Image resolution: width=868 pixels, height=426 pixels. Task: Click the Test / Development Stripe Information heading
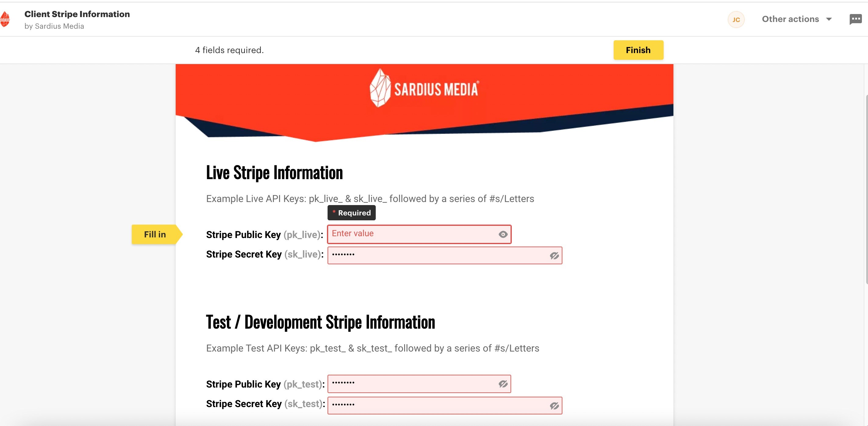coord(321,322)
